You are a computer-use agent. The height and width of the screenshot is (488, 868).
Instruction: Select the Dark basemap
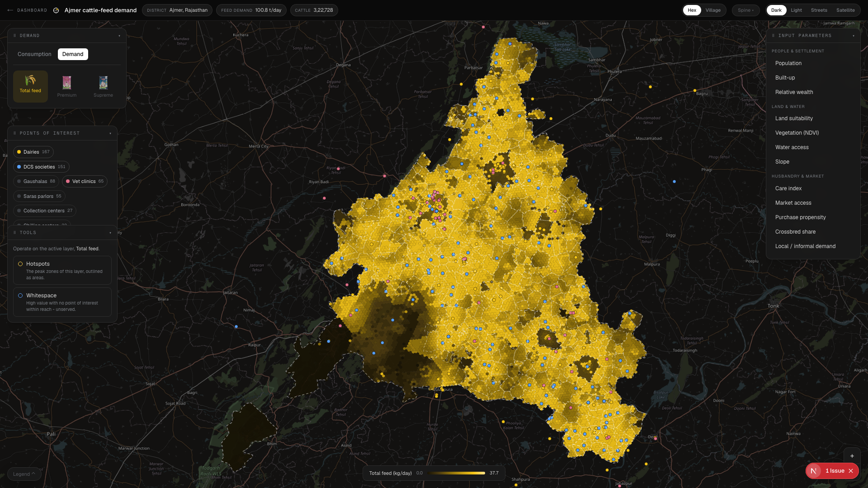pos(776,10)
